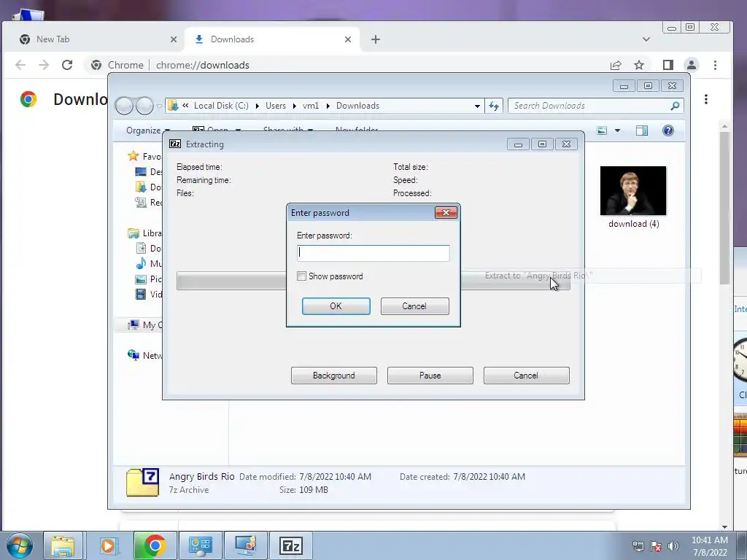Switch to the New Tab Chrome tab
747x560 pixels.
pos(94,39)
